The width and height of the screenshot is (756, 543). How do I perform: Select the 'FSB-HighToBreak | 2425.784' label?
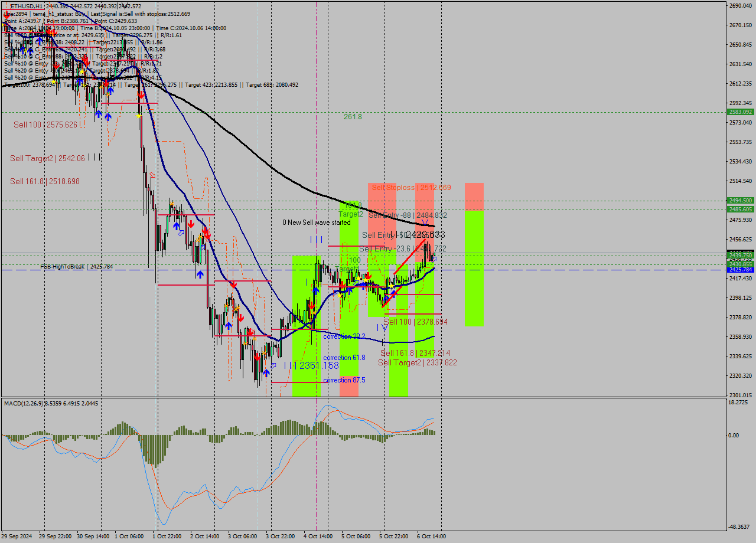coord(76,267)
